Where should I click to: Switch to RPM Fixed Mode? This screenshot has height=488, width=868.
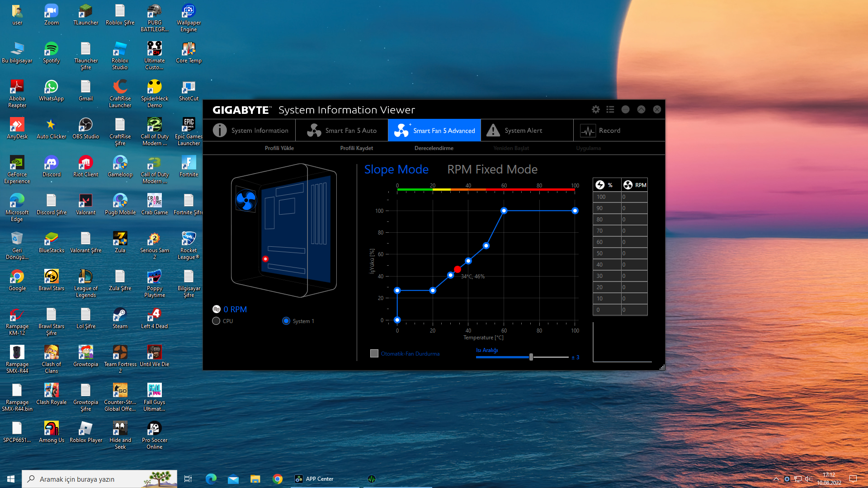(x=492, y=169)
